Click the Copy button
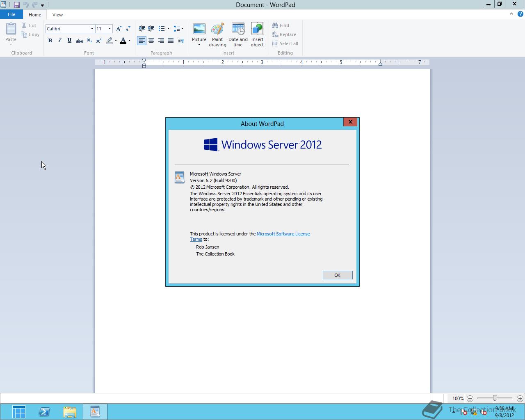This screenshot has width=525, height=420. pyautogui.click(x=30, y=35)
